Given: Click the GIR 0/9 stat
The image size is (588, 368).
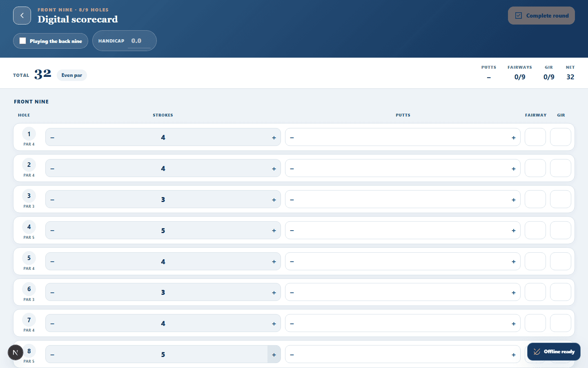Looking at the screenshot, I should 549,73.
